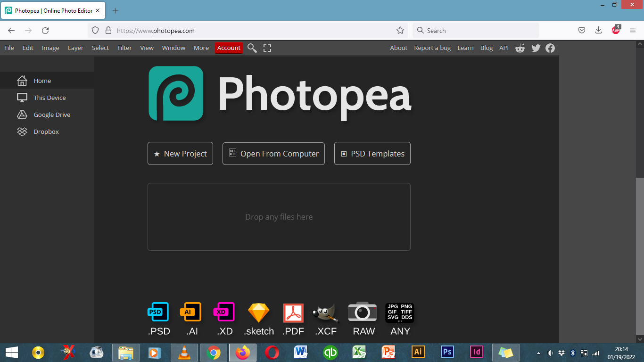Open the Edit menu
Viewport: 644px width, 362px height.
pyautogui.click(x=28, y=48)
